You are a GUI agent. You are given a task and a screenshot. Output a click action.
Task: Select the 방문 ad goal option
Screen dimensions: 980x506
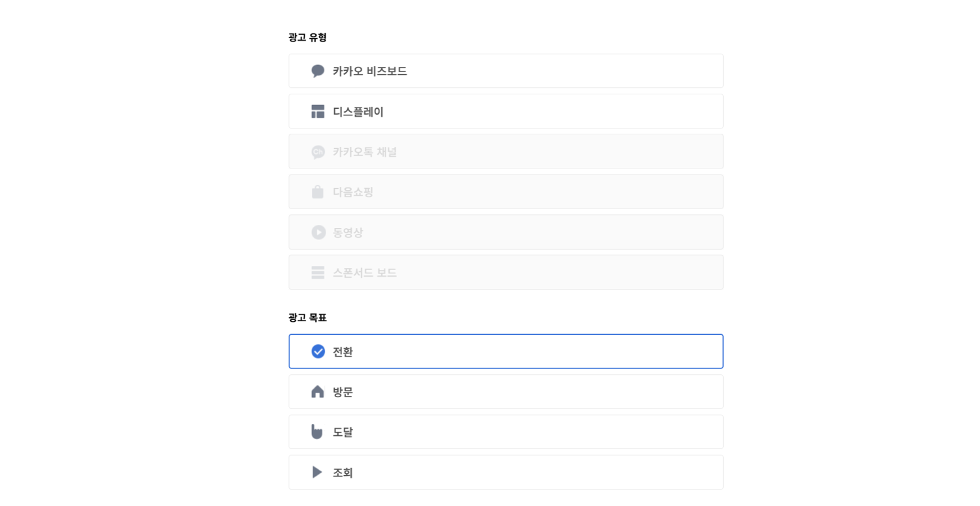pyautogui.click(x=506, y=391)
